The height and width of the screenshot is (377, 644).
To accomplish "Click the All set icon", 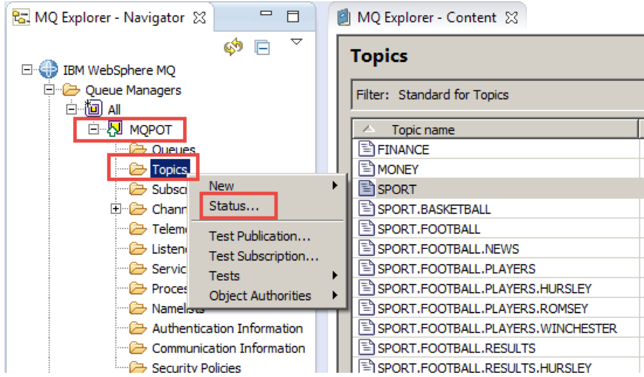I will 93,108.
